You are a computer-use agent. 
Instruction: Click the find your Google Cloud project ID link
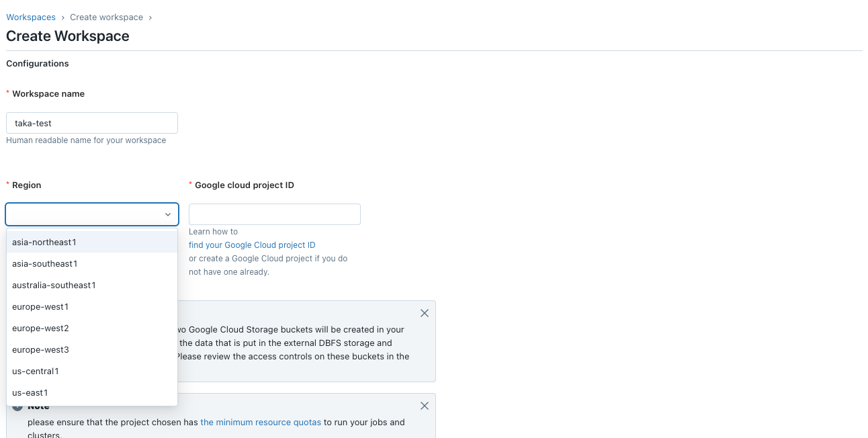coord(252,245)
